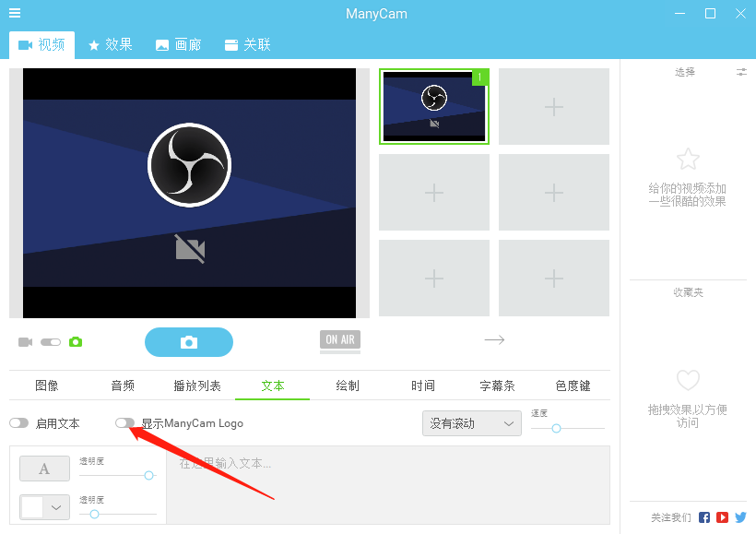Turn on the 显示ManyCam Logo toggle
Screen dimensions: 756x534
tap(124, 423)
